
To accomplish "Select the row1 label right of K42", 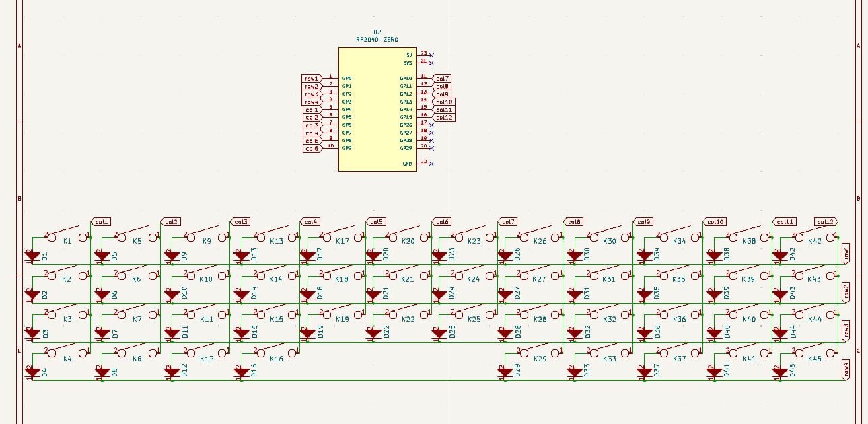I will tap(846, 254).
